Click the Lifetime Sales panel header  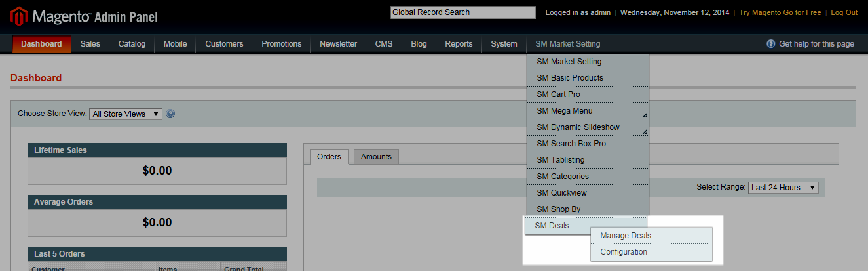(157, 150)
